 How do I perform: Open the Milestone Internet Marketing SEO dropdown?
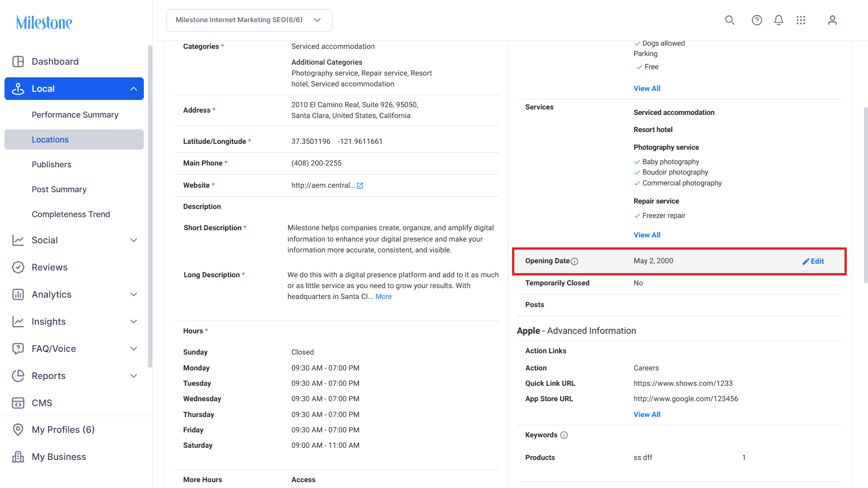pyautogui.click(x=249, y=20)
